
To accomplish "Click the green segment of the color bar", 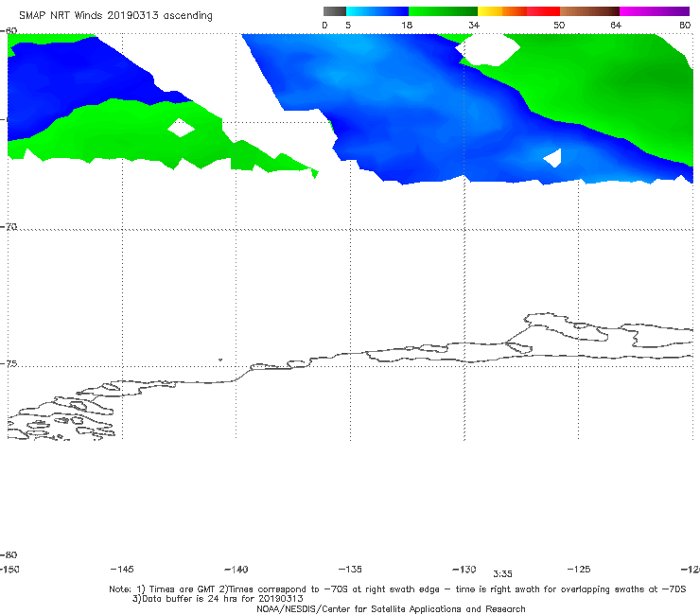I will (x=443, y=11).
